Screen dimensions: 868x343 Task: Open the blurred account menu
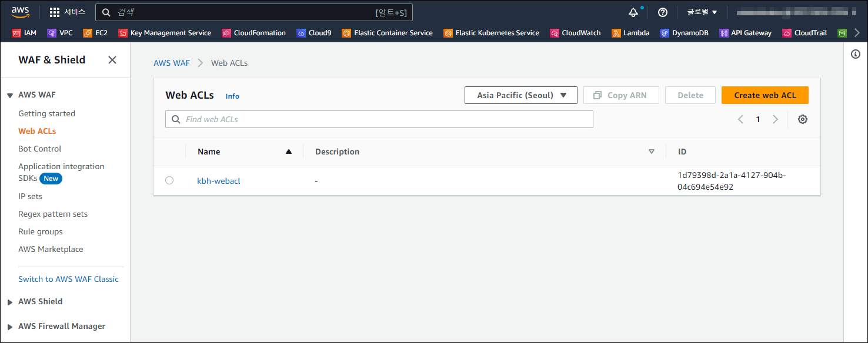click(795, 12)
